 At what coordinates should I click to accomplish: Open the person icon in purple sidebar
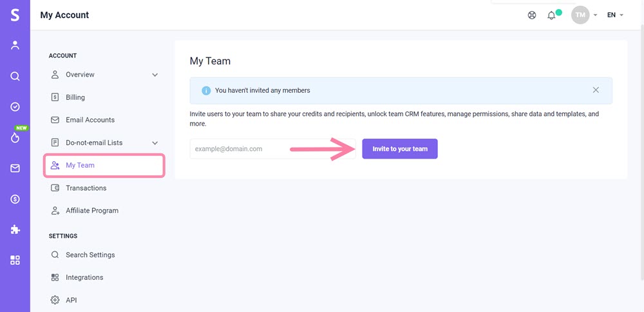coord(15,45)
